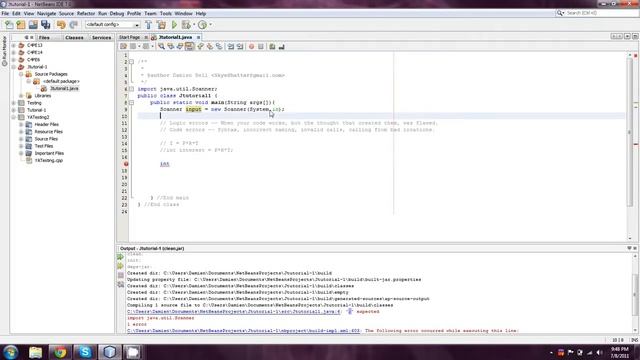Toggle Highlight Search in editor toolbar
Viewport: 640px width, 360px height.
pos(189,47)
